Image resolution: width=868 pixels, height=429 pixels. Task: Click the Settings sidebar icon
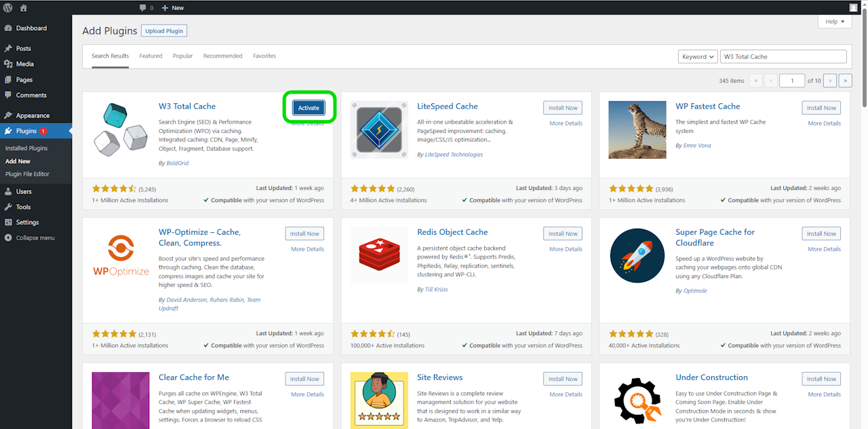click(x=8, y=223)
